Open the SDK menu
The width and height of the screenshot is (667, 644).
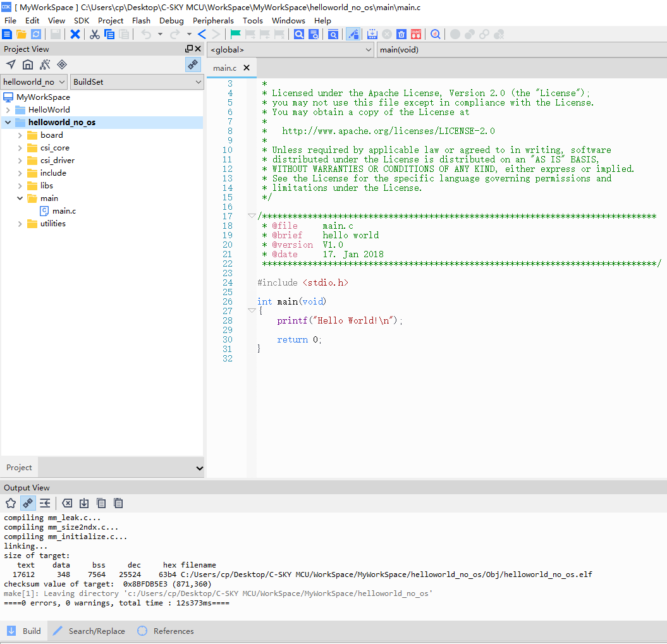click(x=82, y=20)
